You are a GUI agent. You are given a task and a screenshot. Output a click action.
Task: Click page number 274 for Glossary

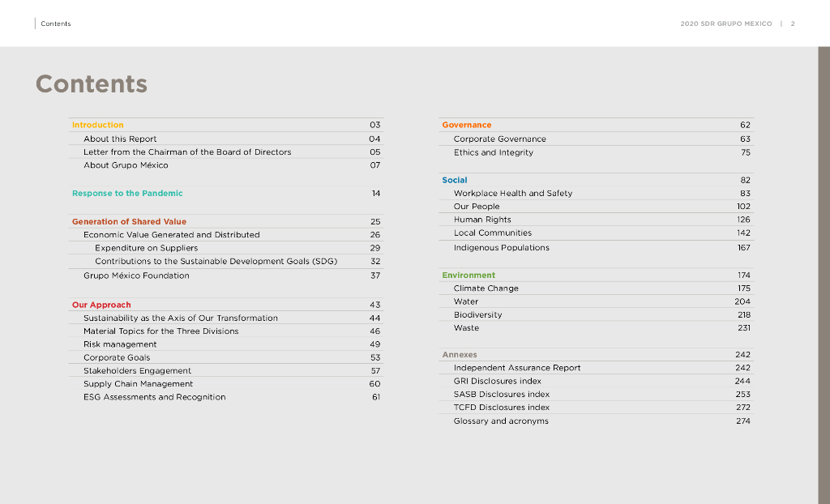coord(742,421)
